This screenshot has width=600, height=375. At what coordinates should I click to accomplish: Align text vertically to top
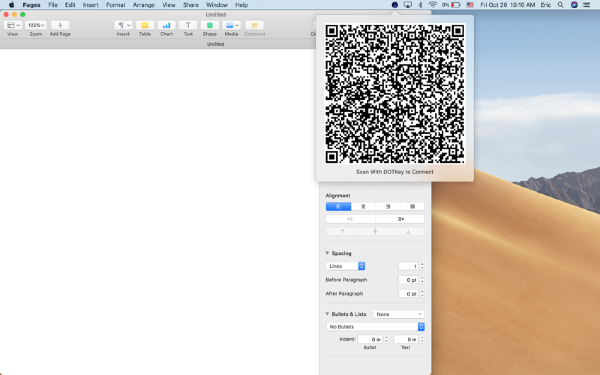[x=342, y=232]
